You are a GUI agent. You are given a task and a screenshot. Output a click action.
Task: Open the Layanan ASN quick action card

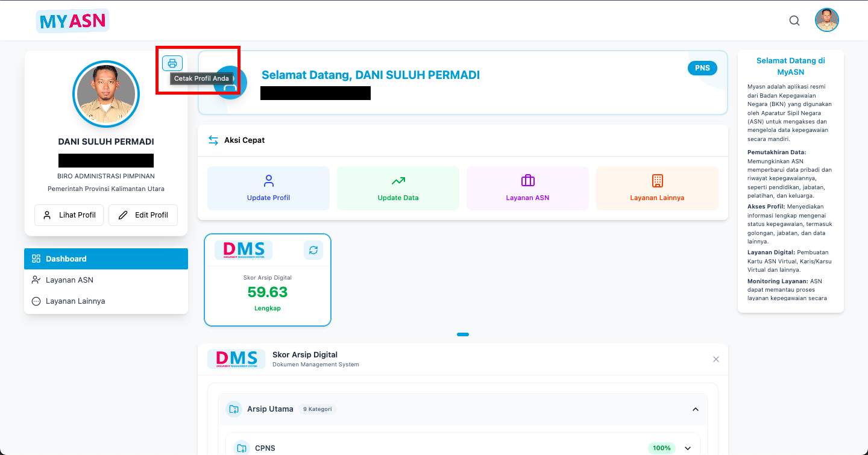point(527,188)
